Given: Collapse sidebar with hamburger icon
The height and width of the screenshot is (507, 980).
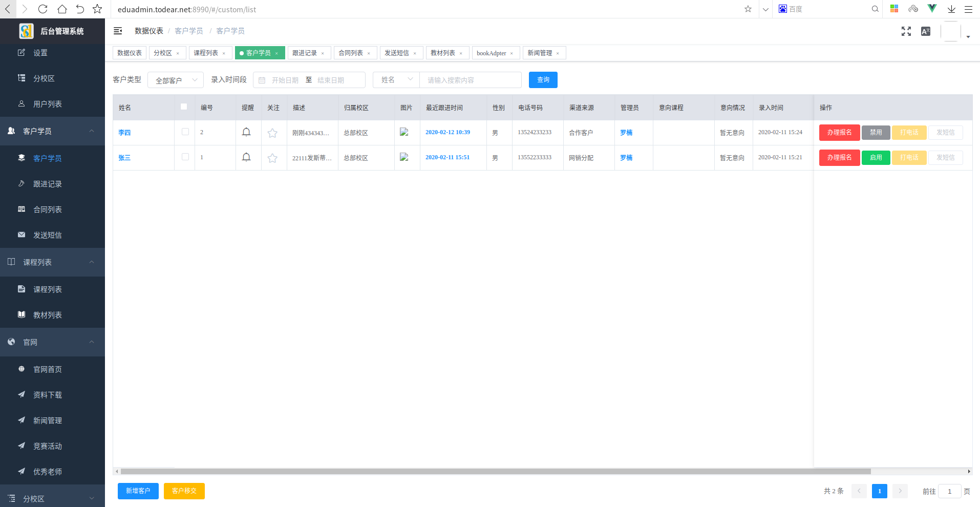Looking at the screenshot, I should coord(118,31).
